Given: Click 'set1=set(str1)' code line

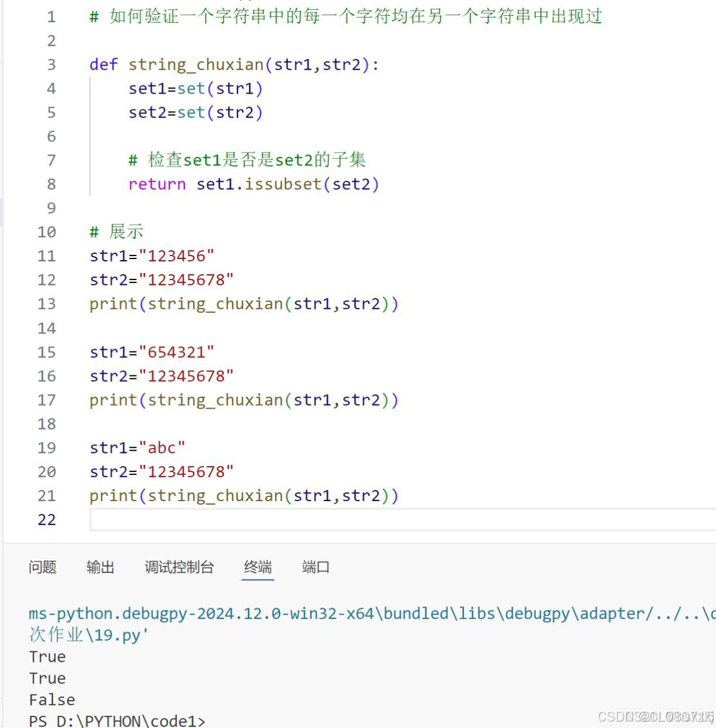Looking at the screenshot, I should tap(196, 88).
